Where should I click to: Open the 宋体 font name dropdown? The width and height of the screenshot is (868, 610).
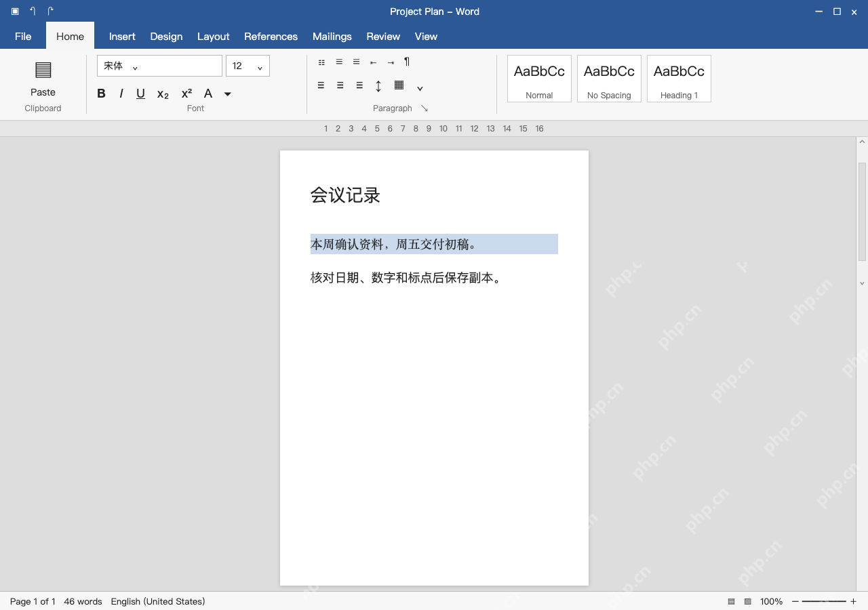[x=159, y=66]
